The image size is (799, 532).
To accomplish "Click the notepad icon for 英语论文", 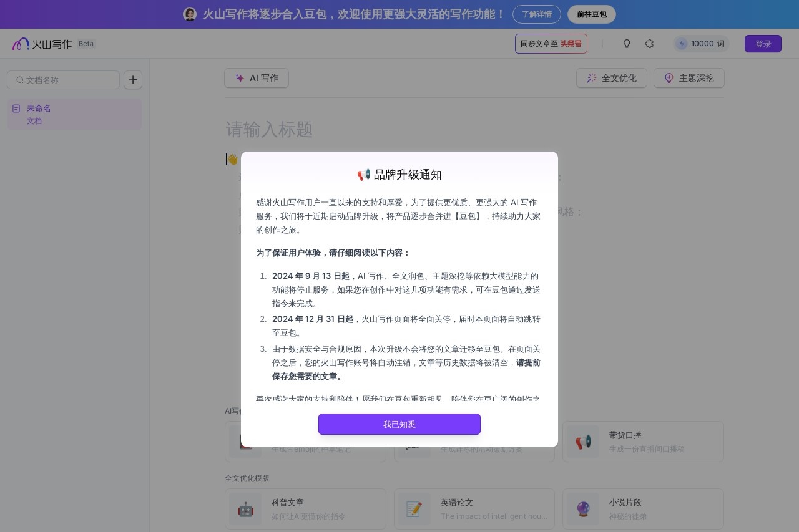I will click(414, 509).
